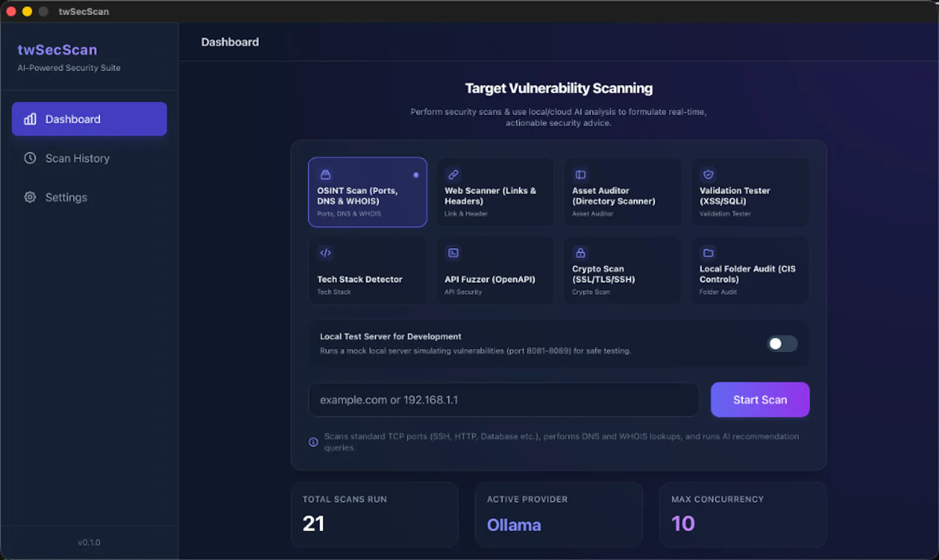The width and height of the screenshot is (939, 560).
Task: Open the Dashboard sidebar item
Action: coord(89,119)
